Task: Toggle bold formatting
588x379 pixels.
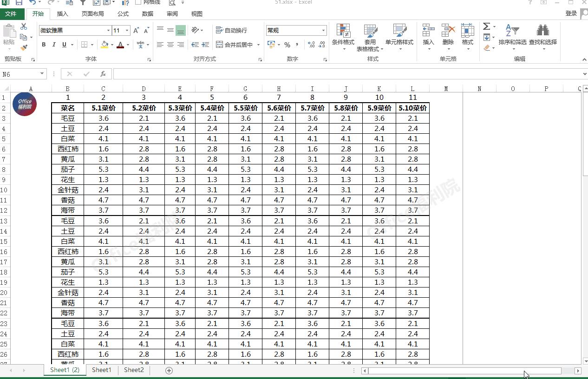Action: pyautogui.click(x=44, y=45)
